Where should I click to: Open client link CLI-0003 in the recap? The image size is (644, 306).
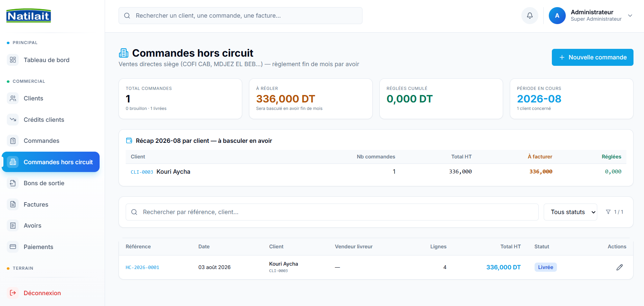[x=142, y=172]
